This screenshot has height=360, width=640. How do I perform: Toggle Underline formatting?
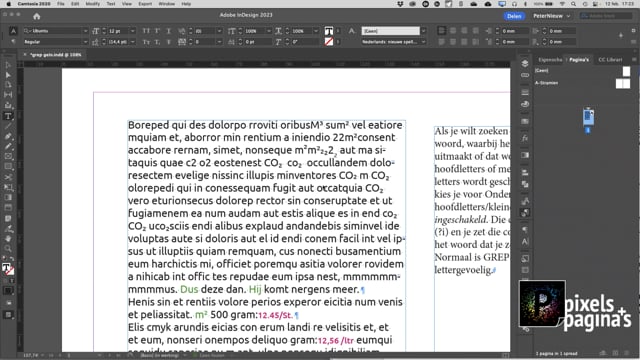coord(168,31)
